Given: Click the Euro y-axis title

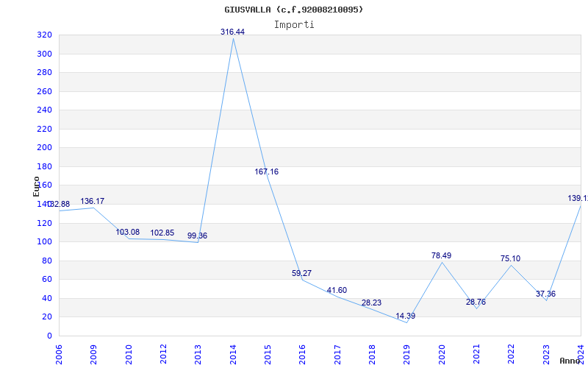Looking at the screenshot, I should click(x=36, y=186).
